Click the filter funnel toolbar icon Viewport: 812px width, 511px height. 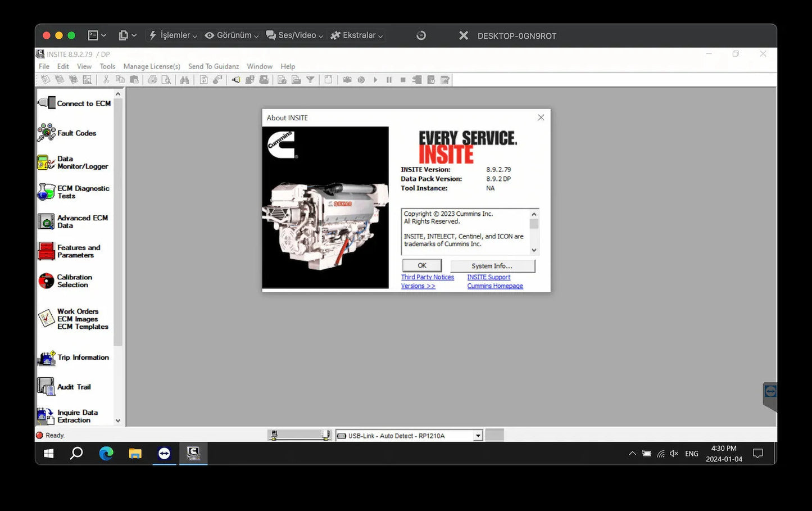pos(310,80)
